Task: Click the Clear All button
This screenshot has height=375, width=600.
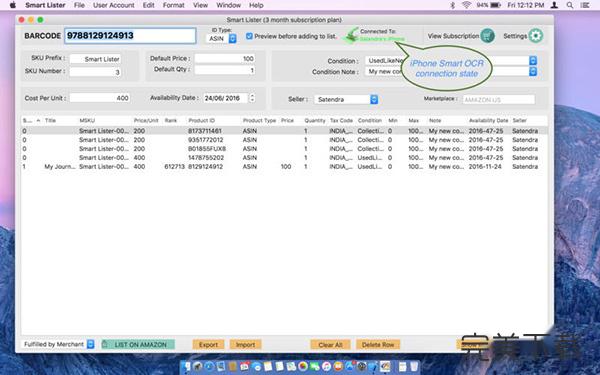Action: click(330, 344)
